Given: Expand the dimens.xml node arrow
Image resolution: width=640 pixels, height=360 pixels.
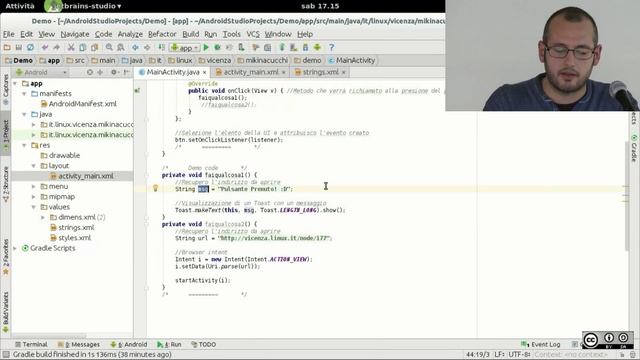Looking at the screenshot, I should pyautogui.click(x=43, y=218).
